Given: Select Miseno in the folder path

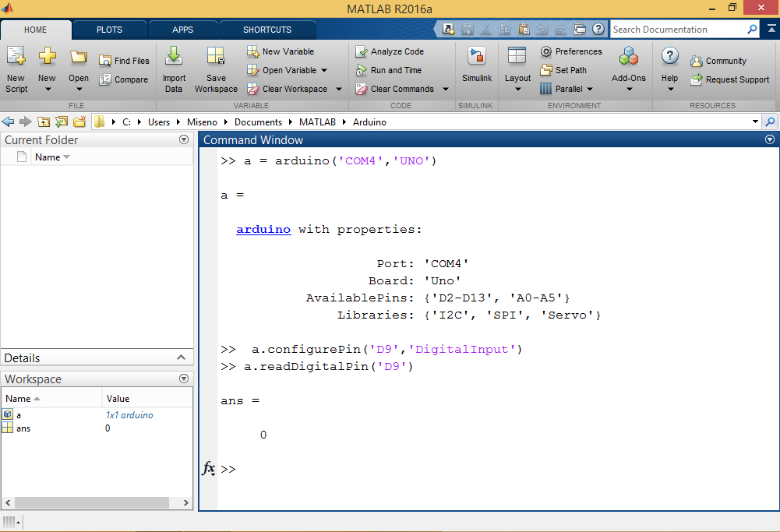Looking at the screenshot, I should coord(202,122).
